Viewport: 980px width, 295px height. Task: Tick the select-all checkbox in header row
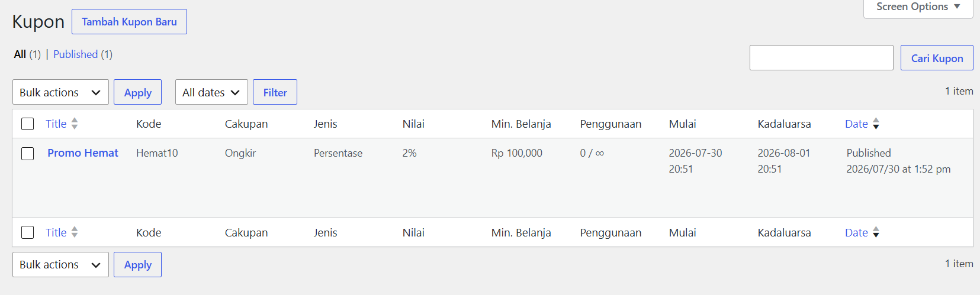click(x=28, y=124)
